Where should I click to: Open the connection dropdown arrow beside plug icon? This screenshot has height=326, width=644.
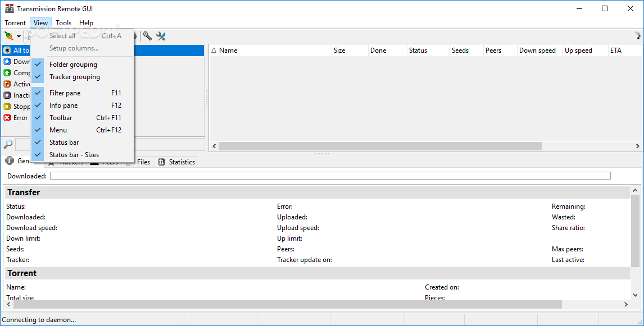click(x=19, y=36)
